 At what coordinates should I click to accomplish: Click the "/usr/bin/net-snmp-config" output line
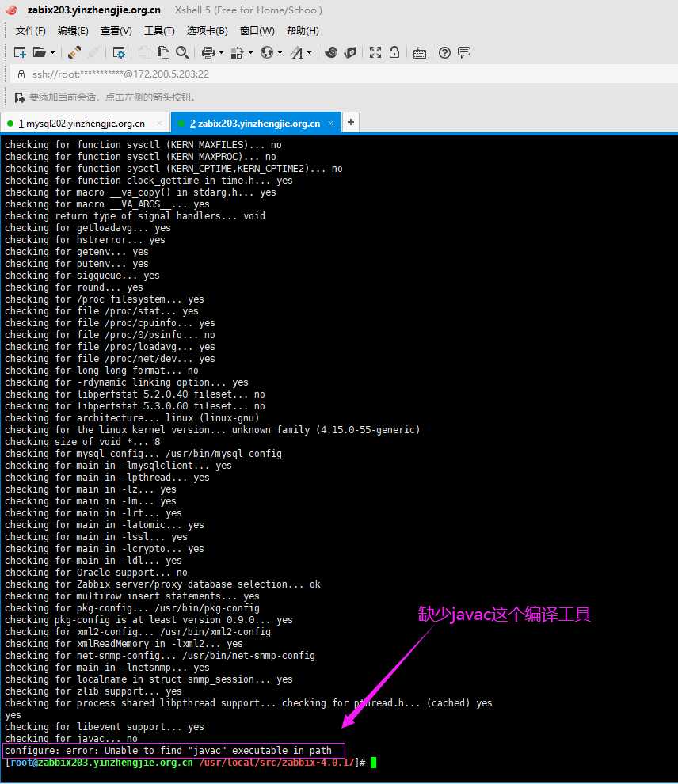point(160,655)
